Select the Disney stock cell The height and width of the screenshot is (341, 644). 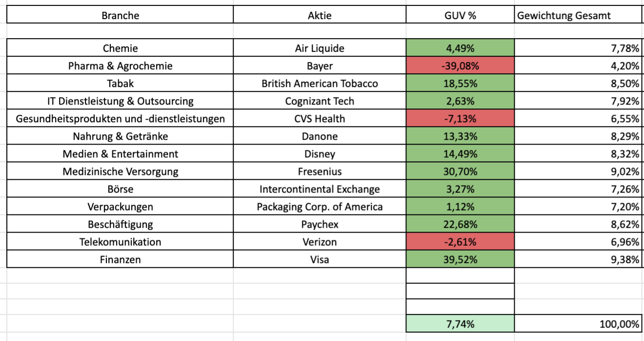coord(320,154)
